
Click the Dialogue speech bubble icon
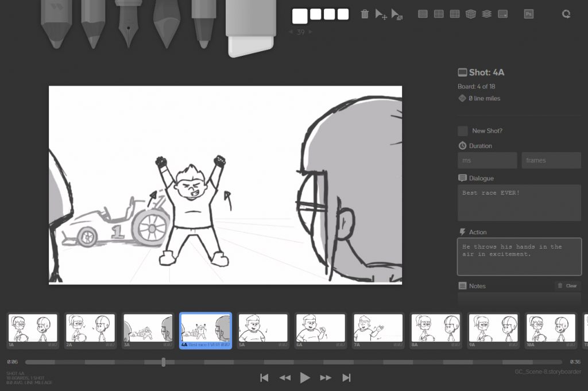(x=462, y=178)
